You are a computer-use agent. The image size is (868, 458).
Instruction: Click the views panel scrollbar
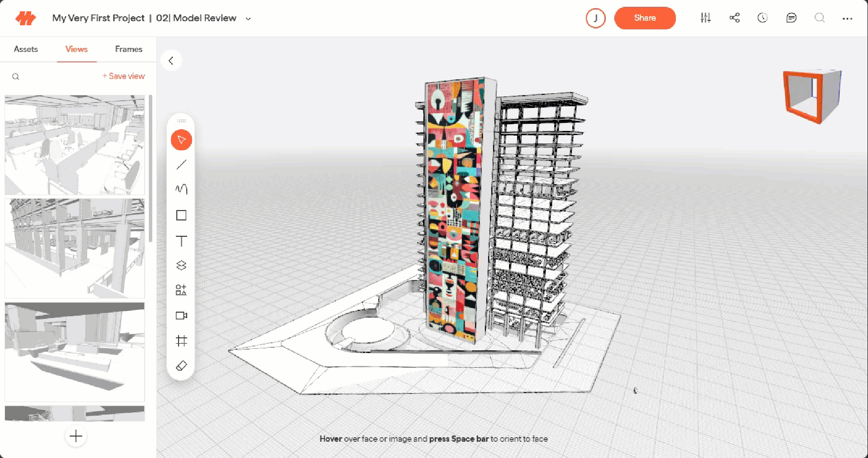(x=151, y=168)
